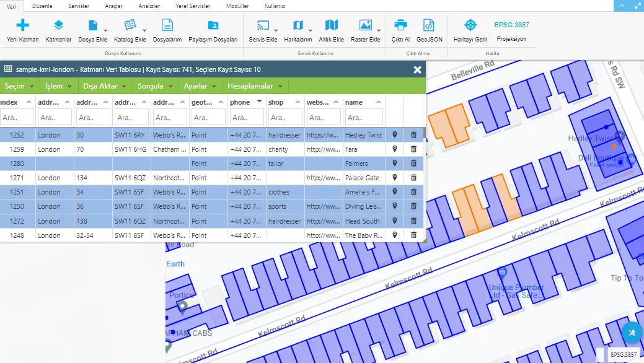Screen dimensions: 644x363
Task: Open Paylaşım Dosyaları shared folder icon
Action: pyautogui.click(x=213, y=25)
